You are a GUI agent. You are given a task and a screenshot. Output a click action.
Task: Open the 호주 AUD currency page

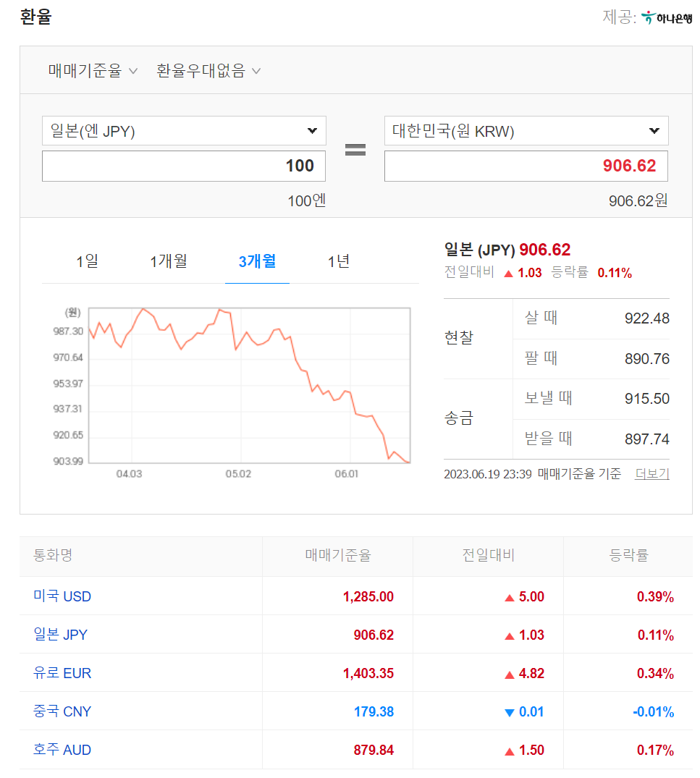(62, 750)
